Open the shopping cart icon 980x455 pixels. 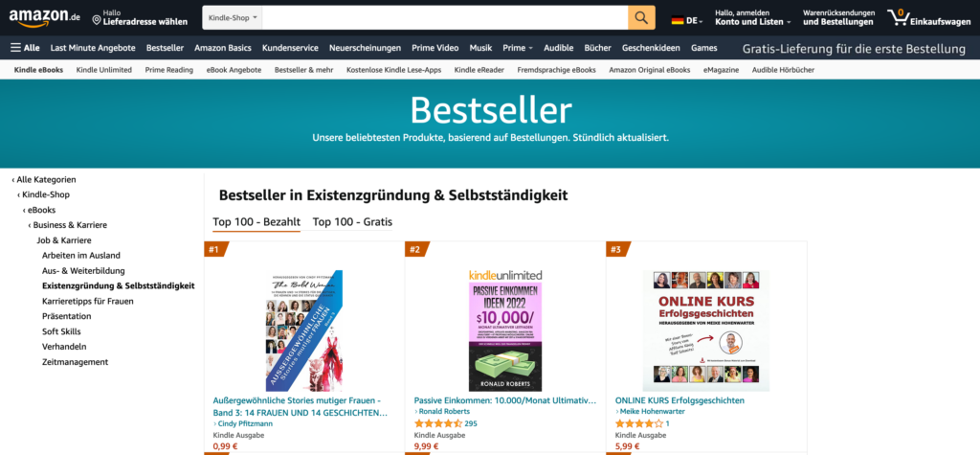pyautogui.click(x=898, y=17)
